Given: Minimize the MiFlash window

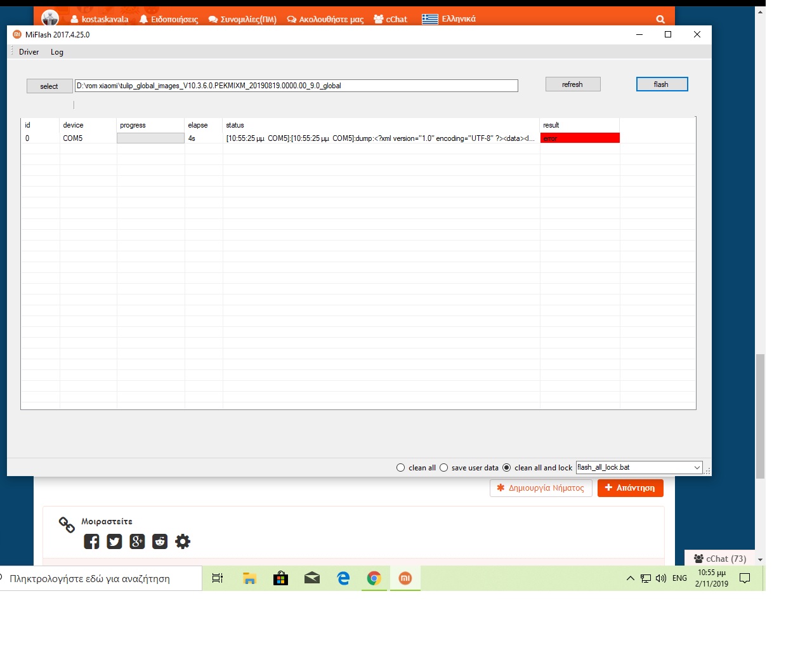Looking at the screenshot, I should (x=639, y=34).
